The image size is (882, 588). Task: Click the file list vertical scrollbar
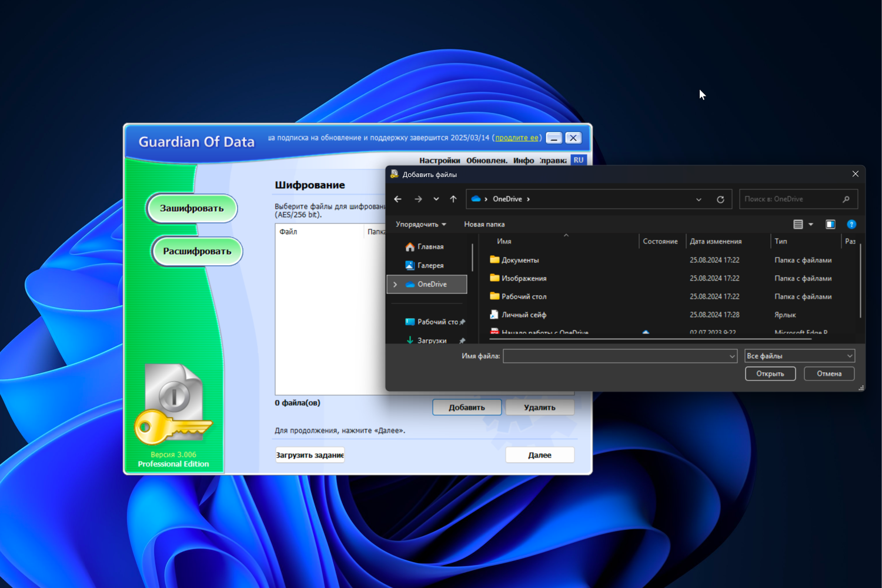[860, 281]
